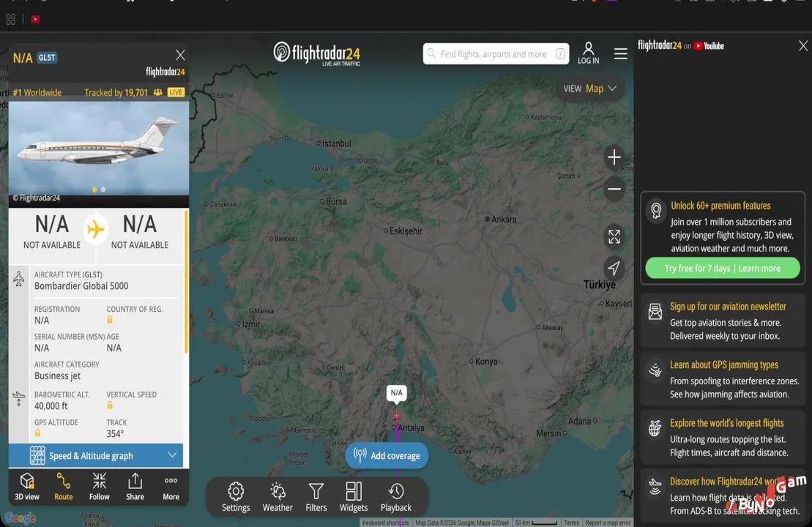Open Playback mode
Viewport: 812px width, 527px height.
[x=396, y=497]
